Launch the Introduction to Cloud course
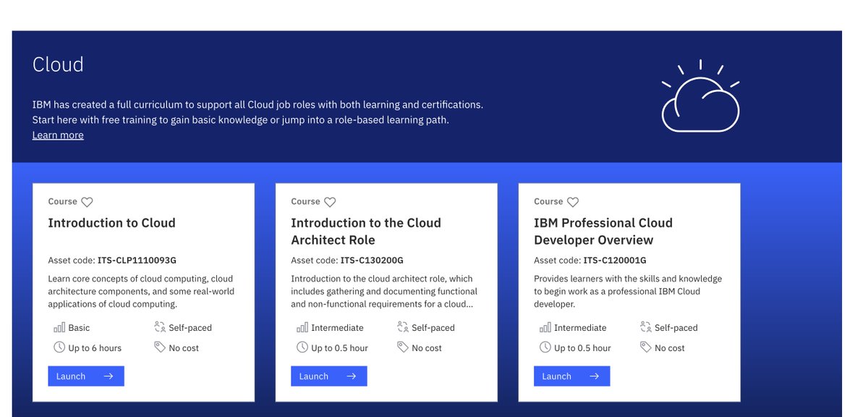 point(86,376)
